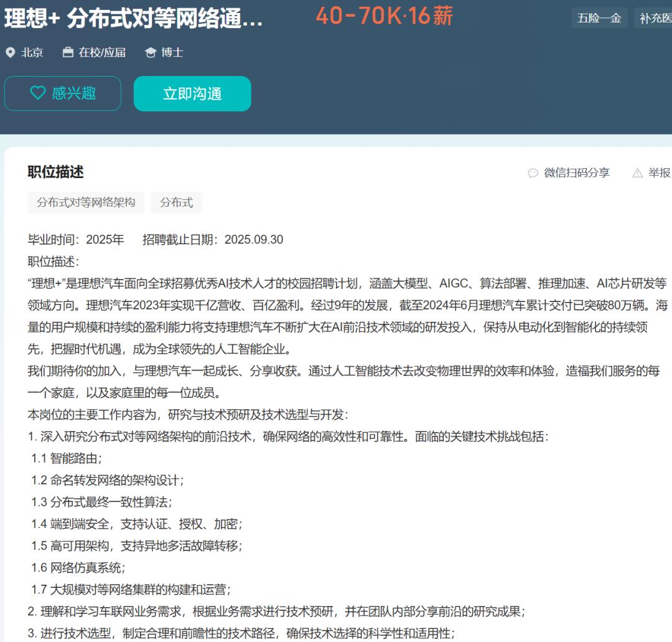Click the line 1.2 命名转发网络的架构设计
The width and height of the screenshot is (672, 642).
point(108,480)
